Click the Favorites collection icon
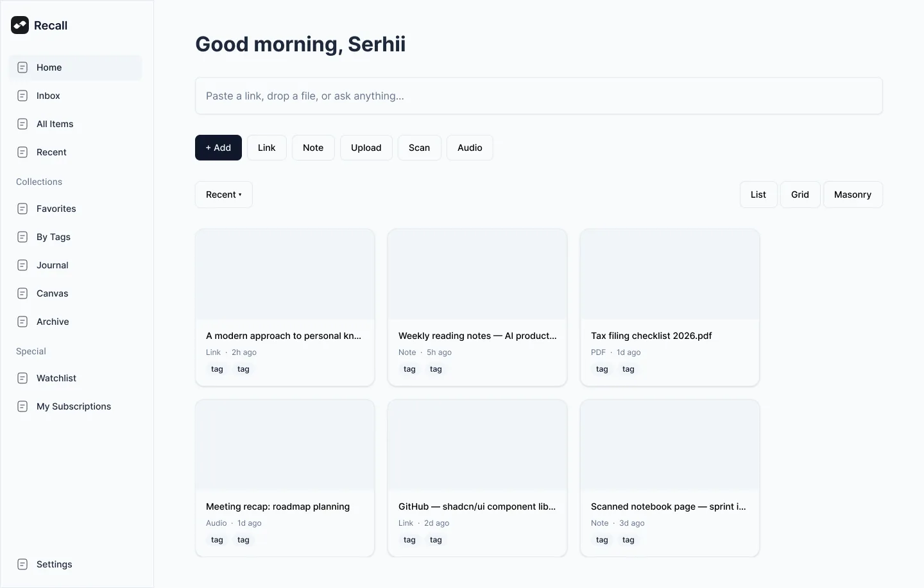This screenshot has height=588, width=924. [22, 209]
